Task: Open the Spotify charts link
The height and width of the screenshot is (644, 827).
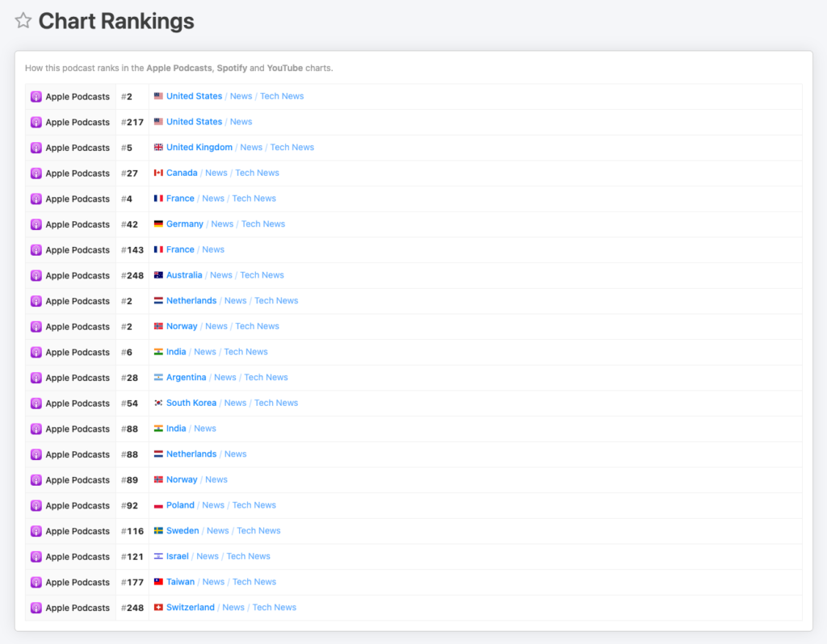Action: click(232, 68)
